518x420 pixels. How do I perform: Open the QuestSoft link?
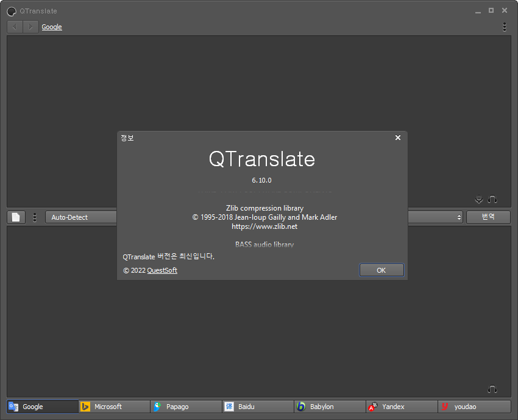pyautogui.click(x=162, y=270)
